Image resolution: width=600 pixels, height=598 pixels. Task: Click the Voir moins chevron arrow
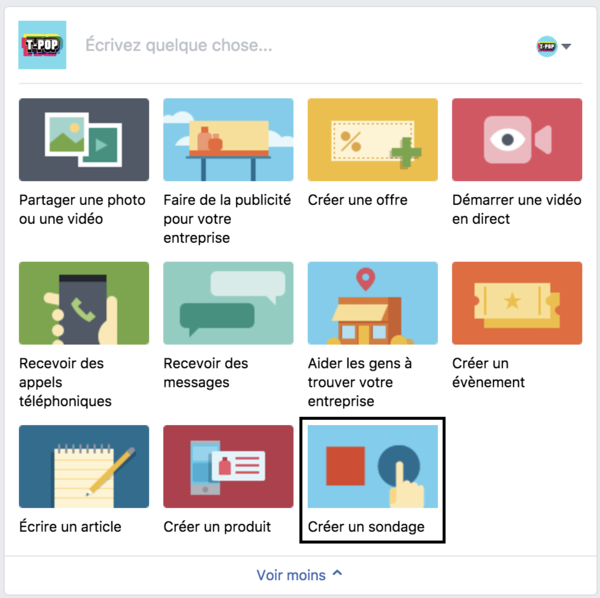click(x=338, y=573)
